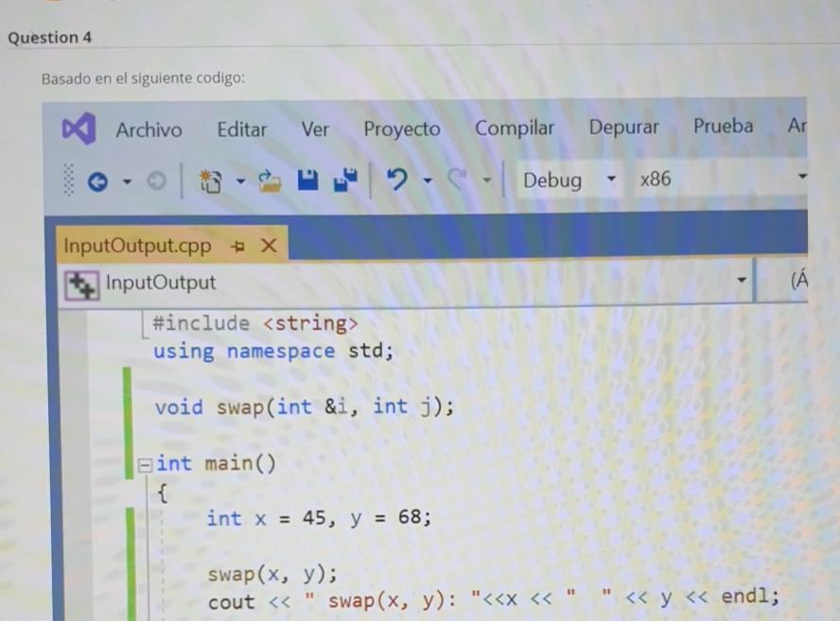This screenshot has height=621, width=840.
Task: Click the Redo toolbar icon
Action: click(459, 180)
